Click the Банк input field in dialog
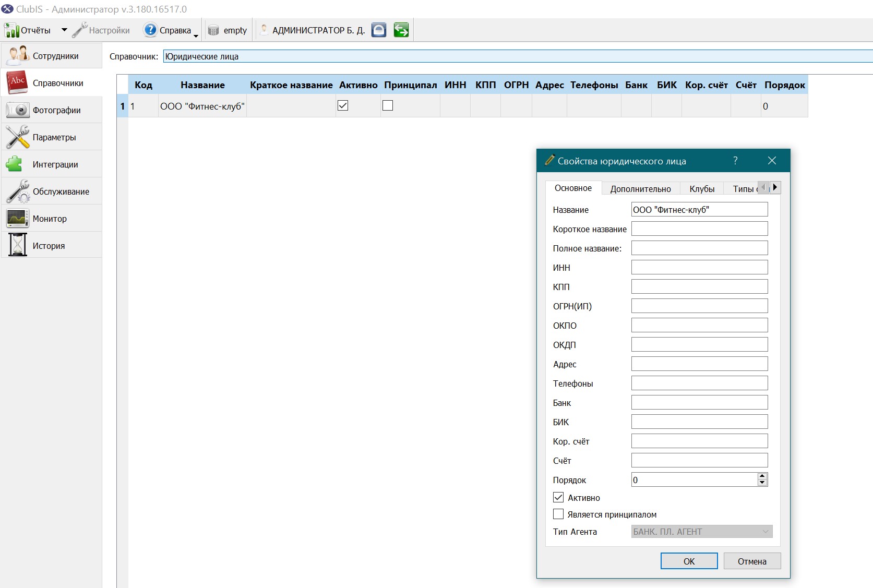This screenshot has height=588, width=873. (x=699, y=403)
